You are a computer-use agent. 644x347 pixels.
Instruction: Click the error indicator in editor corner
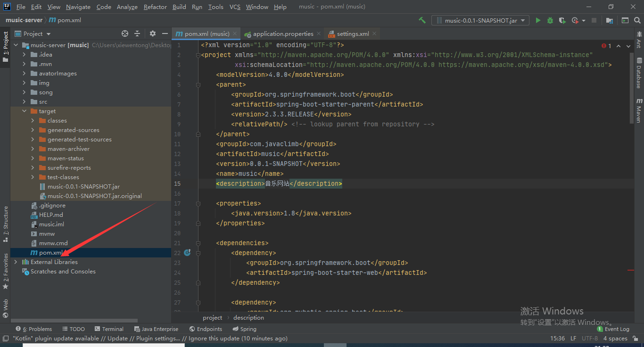606,46
